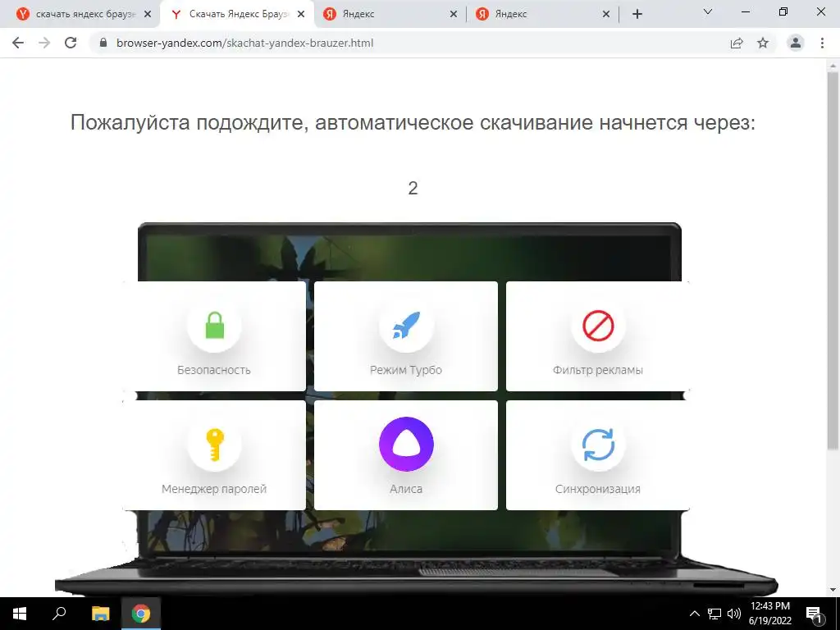This screenshot has width=840, height=630.
Task: Click the browser forward arrow
Action: point(44,43)
